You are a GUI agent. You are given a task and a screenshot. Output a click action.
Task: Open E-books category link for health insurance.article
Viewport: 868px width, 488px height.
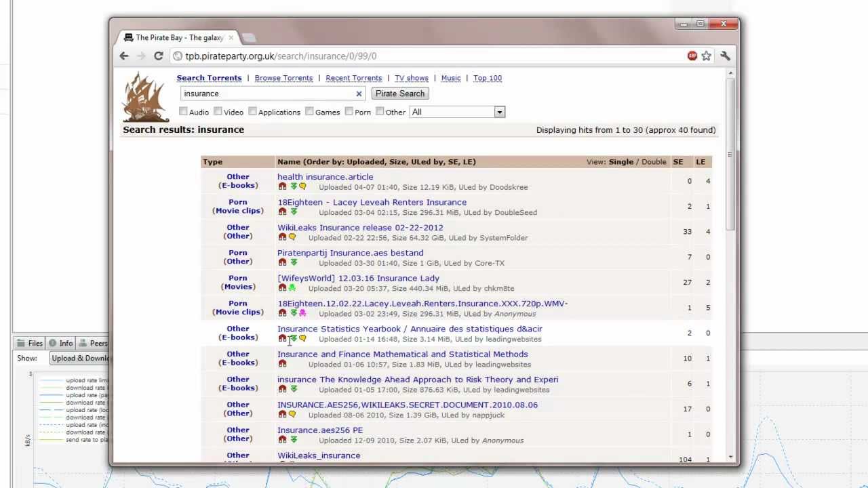(x=238, y=185)
